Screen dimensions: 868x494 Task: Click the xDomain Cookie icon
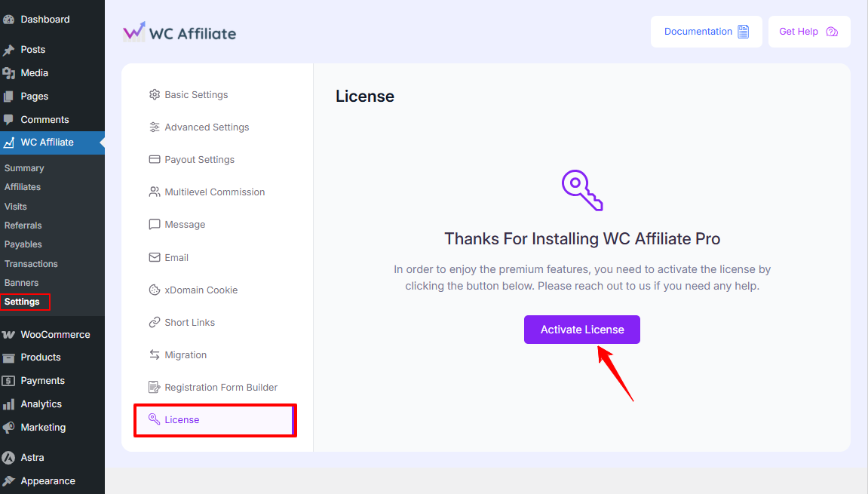pyautogui.click(x=155, y=290)
